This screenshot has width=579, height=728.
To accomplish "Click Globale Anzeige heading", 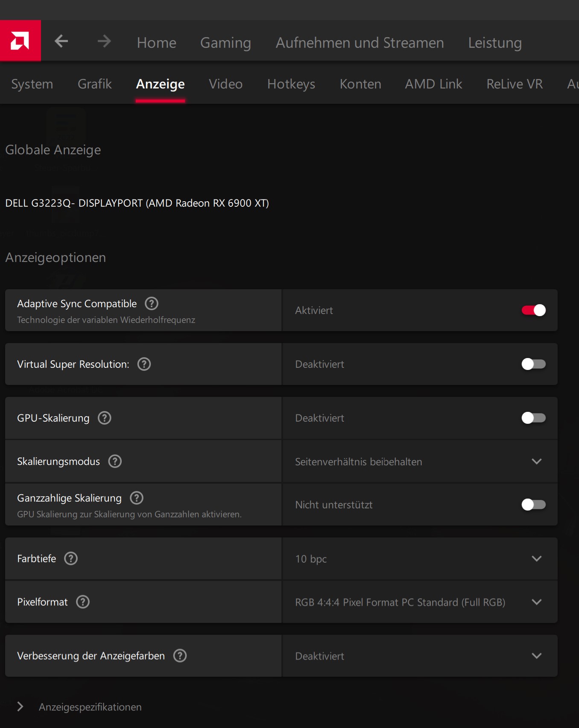I will 53,150.
